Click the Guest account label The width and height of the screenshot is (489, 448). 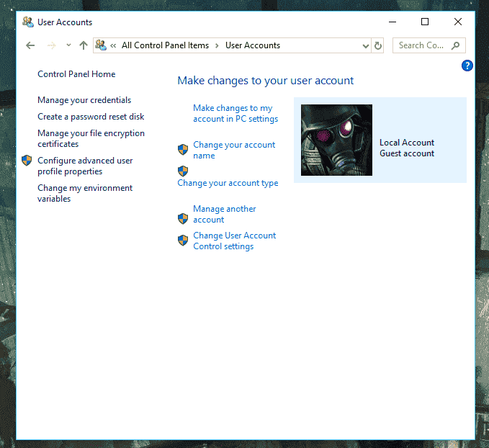click(x=407, y=153)
